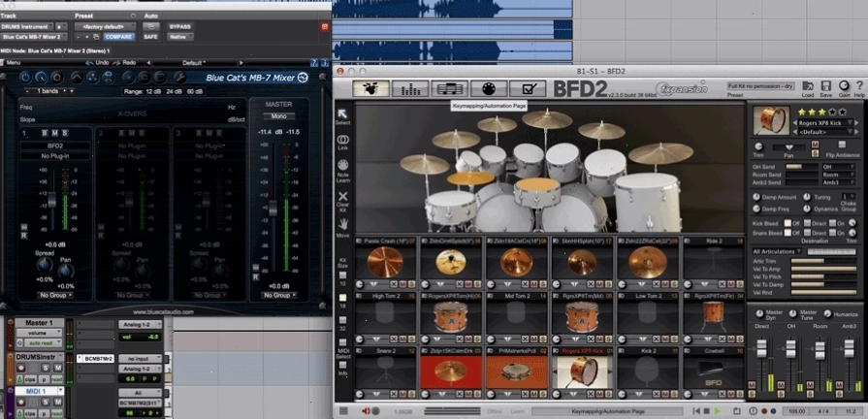Click the BFD2 speaker audition icon
Image resolution: width=868 pixels, height=420 pixels.
pos(366,411)
